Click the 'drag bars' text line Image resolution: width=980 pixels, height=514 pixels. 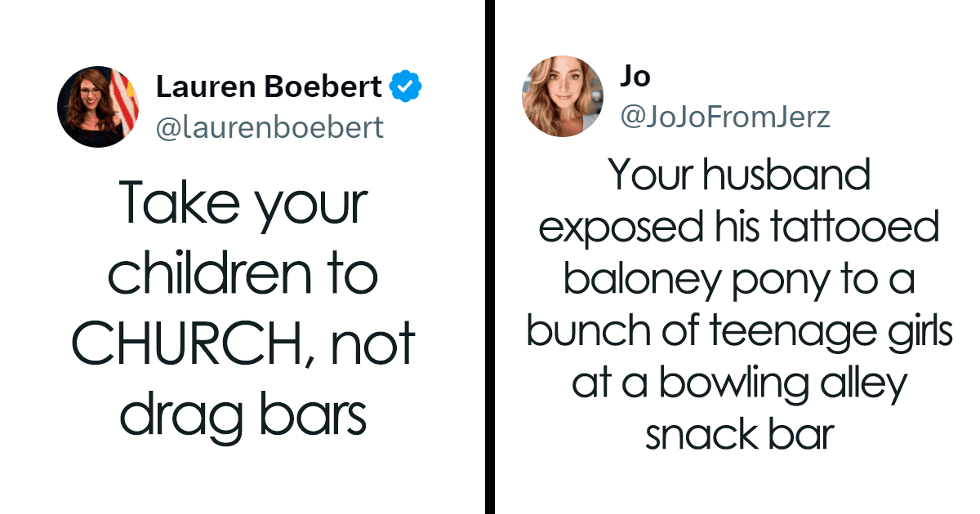point(243,415)
